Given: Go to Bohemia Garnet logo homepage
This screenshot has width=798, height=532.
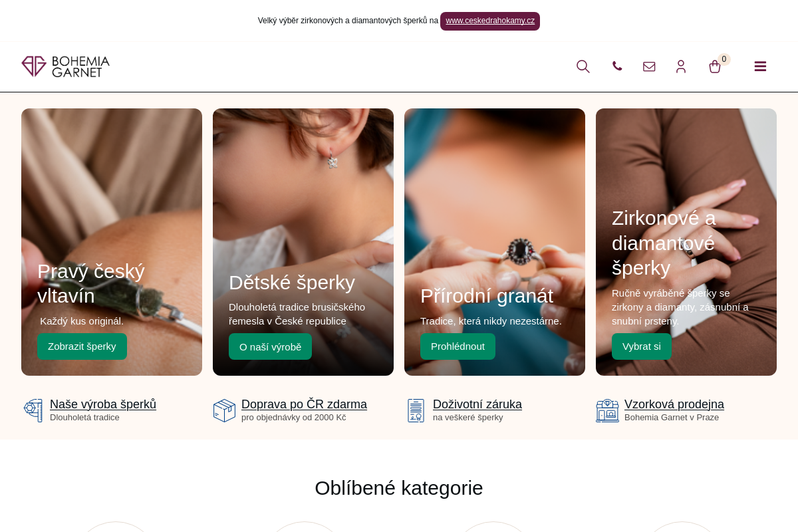Looking at the screenshot, I should coord(66,66).
